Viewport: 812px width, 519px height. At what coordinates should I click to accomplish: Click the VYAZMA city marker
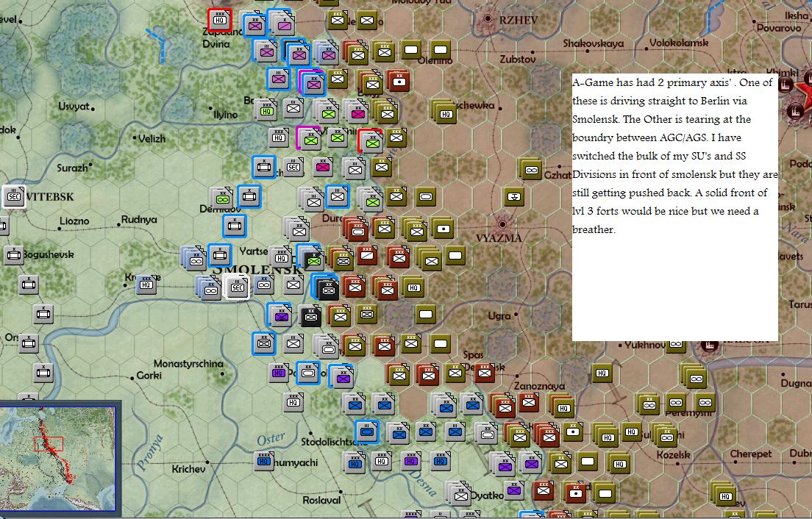coord(502,224)
